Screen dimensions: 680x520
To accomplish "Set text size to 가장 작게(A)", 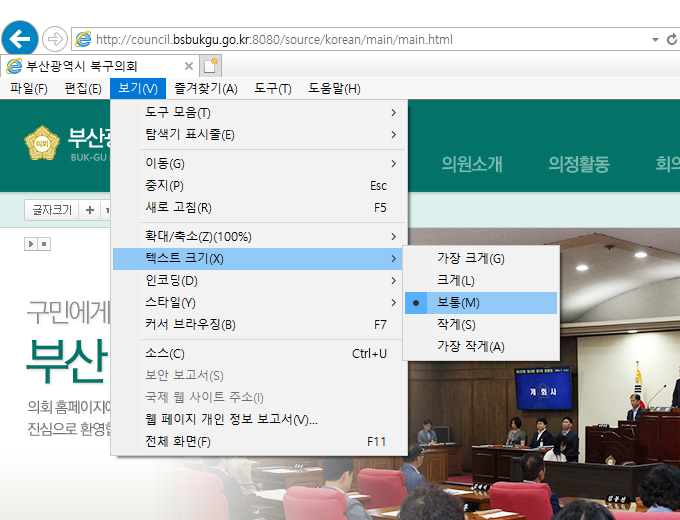I will (x=481, y=347).
